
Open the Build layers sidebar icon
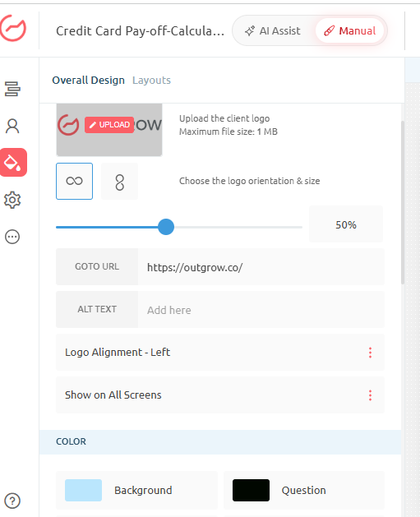point(12,89)
